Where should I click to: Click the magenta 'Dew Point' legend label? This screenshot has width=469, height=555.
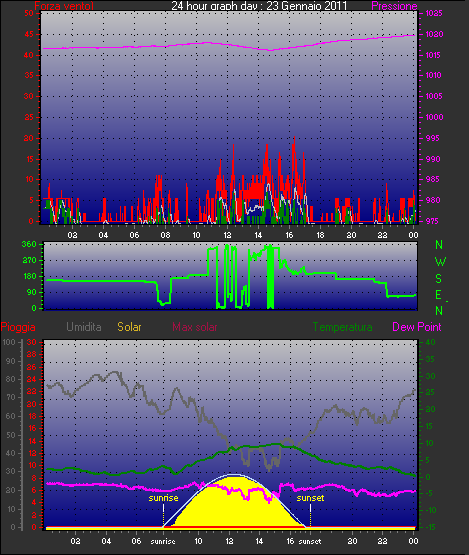[417, 327]
